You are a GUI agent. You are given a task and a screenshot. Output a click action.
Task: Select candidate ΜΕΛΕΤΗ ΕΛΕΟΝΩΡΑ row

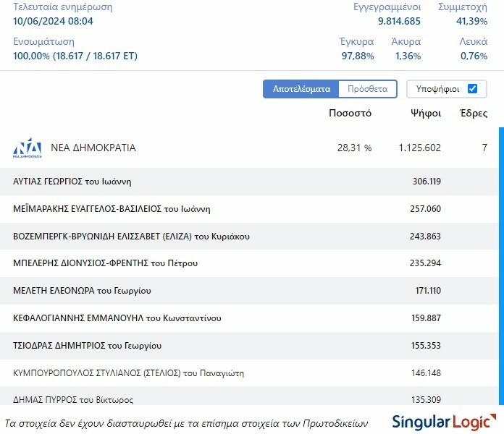[x=249, y=291]
